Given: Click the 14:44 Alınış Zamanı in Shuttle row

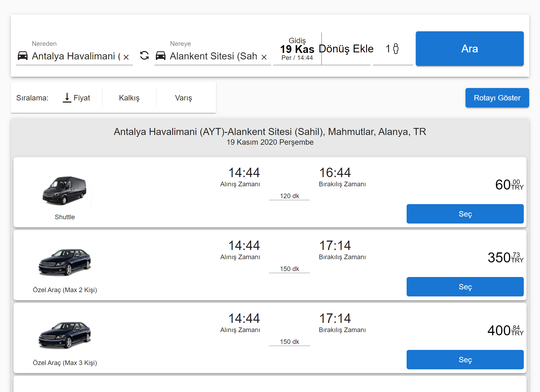Looking at the screenshot, I should 240,177.
